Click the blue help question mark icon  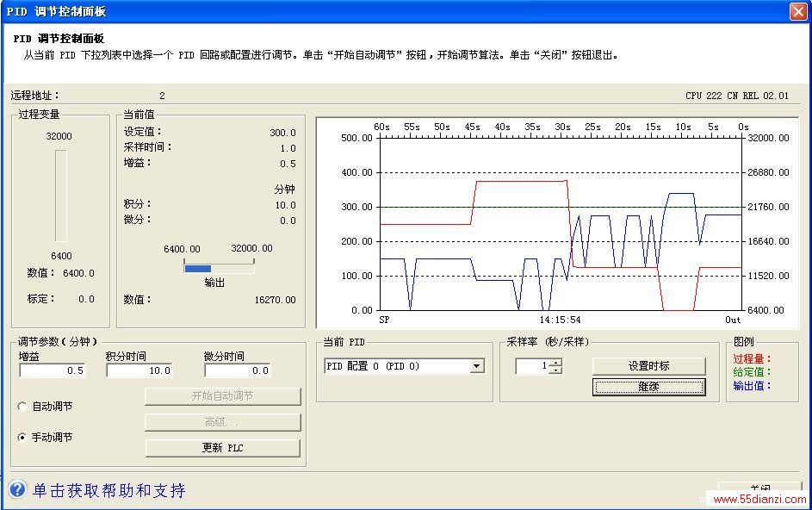(x=17, y=488)
